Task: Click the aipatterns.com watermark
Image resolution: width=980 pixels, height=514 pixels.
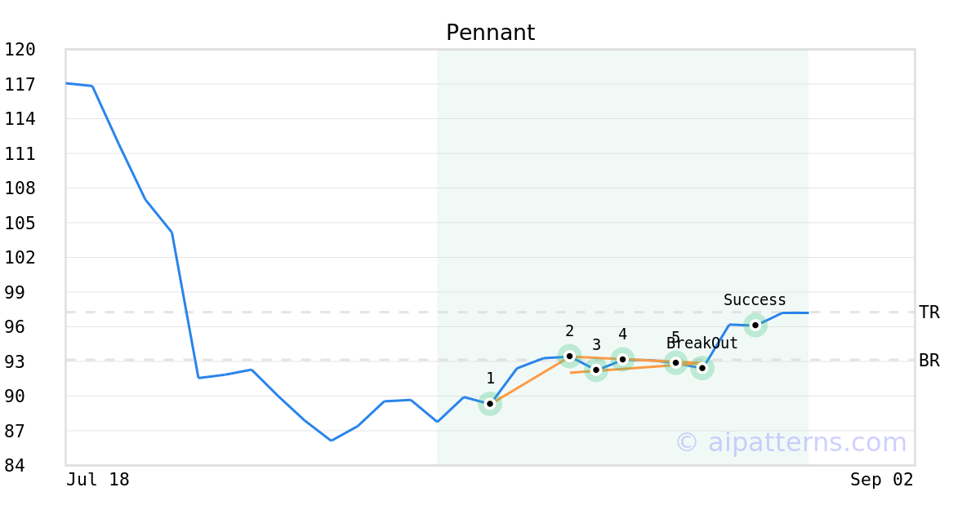Action: click(791, 442)
